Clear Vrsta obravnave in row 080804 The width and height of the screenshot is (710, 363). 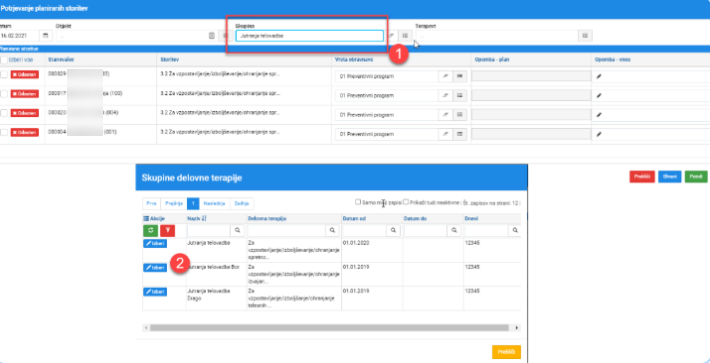tap(446, 134)
